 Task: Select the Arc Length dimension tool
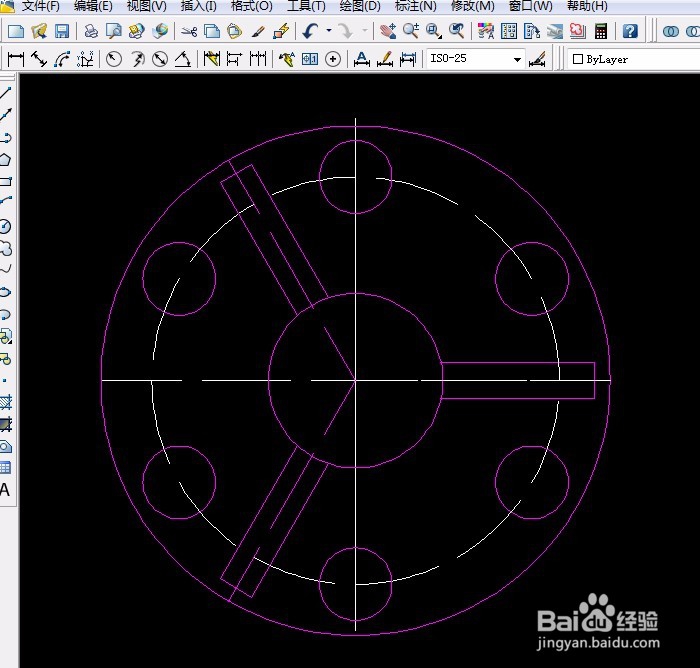point(62,59)
